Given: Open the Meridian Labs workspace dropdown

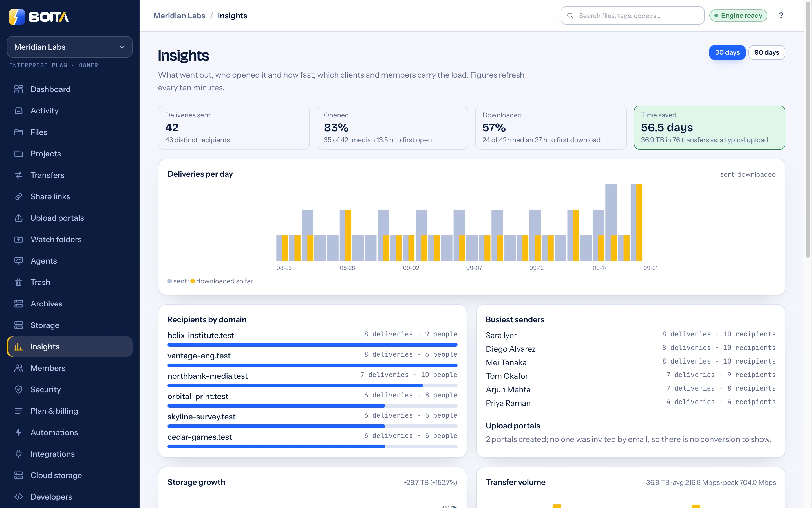Looking at the screenshot, I should click(x=69, y=47).
